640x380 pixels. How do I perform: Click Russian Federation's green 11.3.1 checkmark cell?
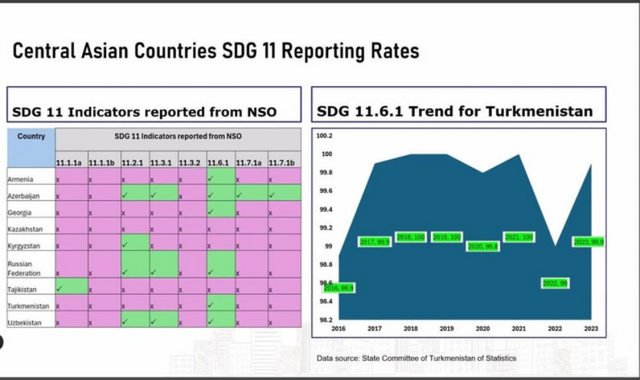click(x=164, y=264)
